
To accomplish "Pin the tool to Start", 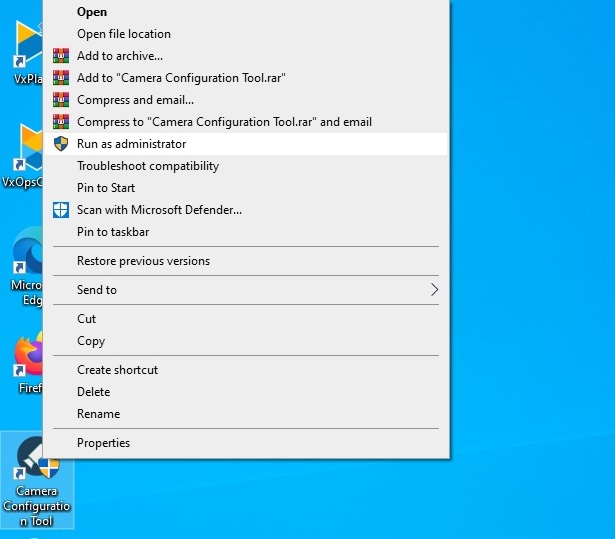I will click(x=106, y=188).
